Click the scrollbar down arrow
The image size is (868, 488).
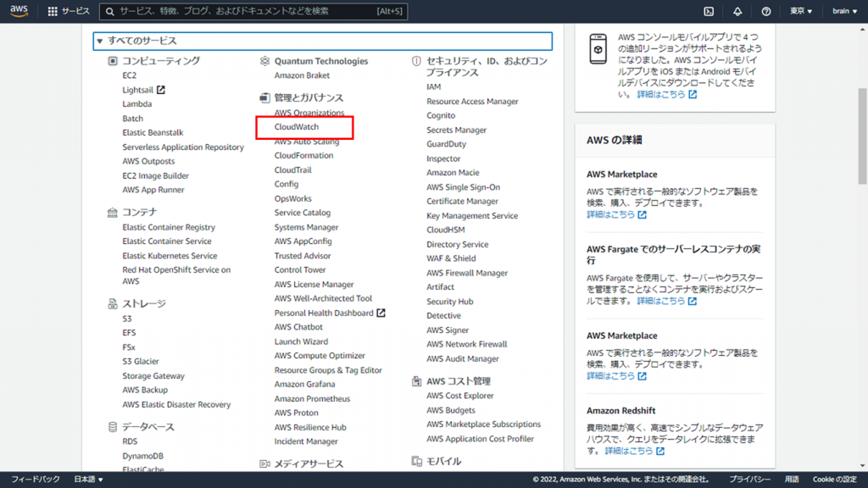point(862,466)
